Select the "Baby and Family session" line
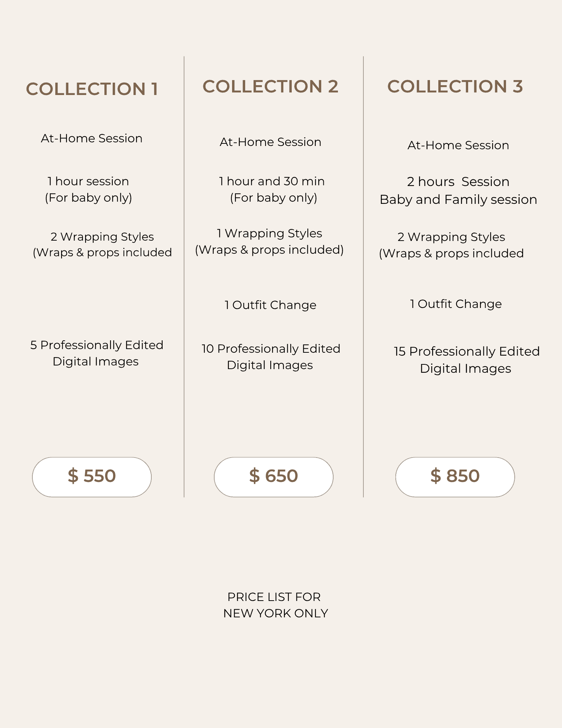Screen dimensions: 562x728 coord(458,199)
